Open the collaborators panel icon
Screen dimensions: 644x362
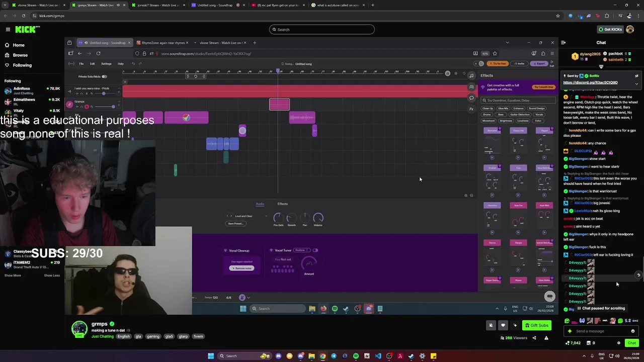(471, 87)
